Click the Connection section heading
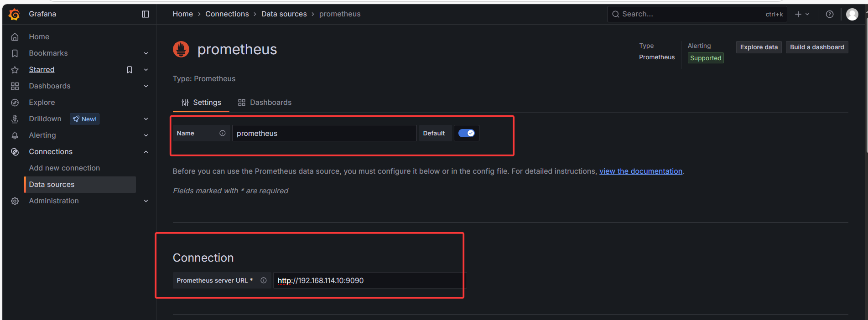The image size is (868, 320). click(203, 258)
